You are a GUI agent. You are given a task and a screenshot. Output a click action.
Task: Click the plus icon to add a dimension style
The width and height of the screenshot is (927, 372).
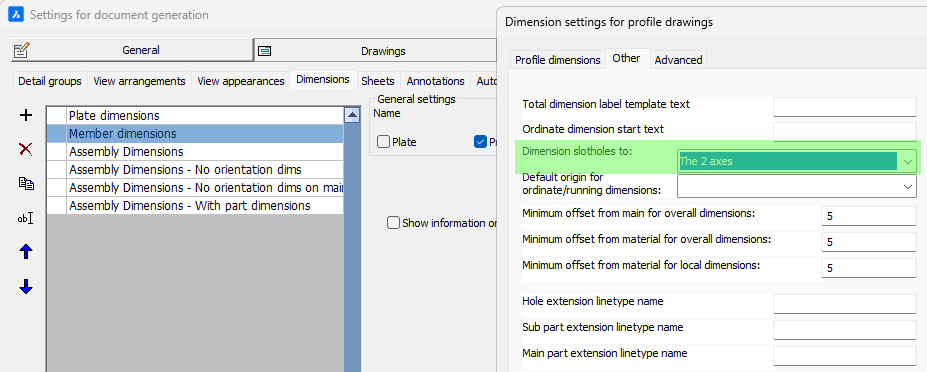26,115
